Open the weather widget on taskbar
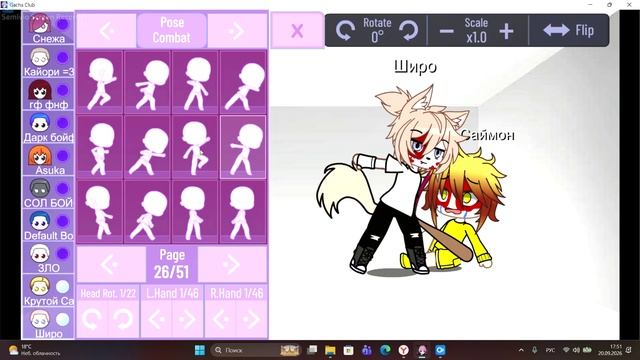Image resolution: width=640 pixels, height=360 pixels. click(35, 350)
